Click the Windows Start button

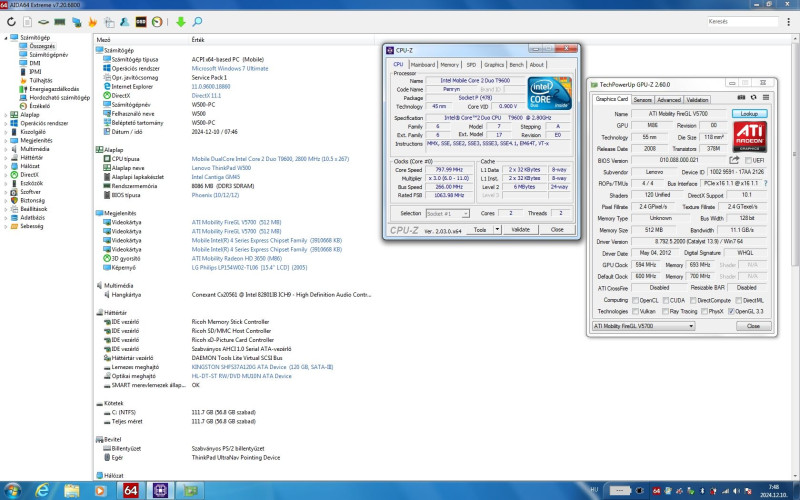[x=12, y=490]
